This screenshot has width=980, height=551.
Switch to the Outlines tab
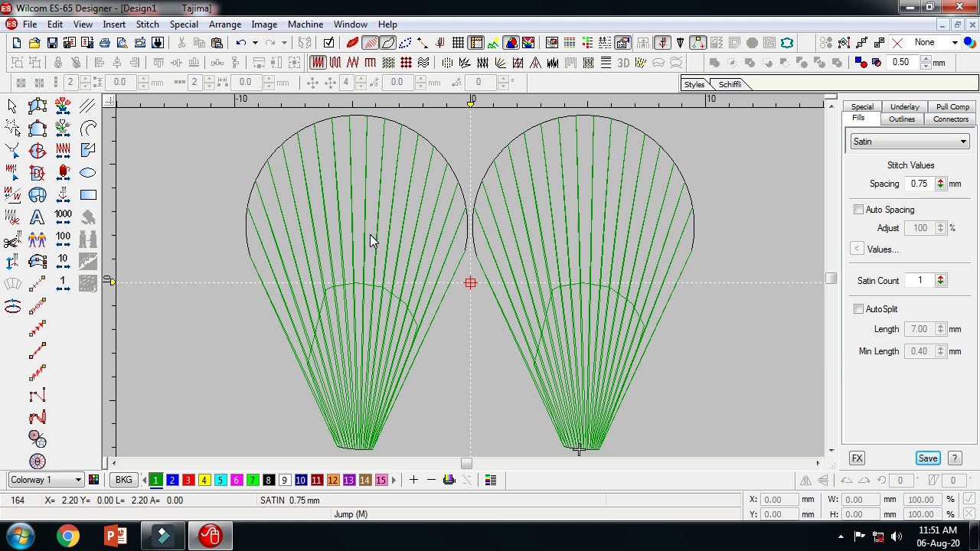pyautogui.click(x=902, y=119)
